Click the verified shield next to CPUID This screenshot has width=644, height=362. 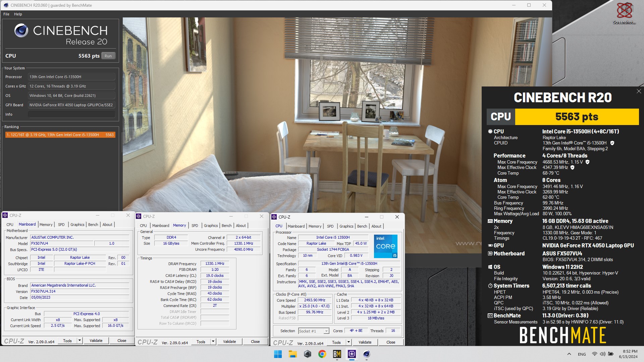coord(612,143)
